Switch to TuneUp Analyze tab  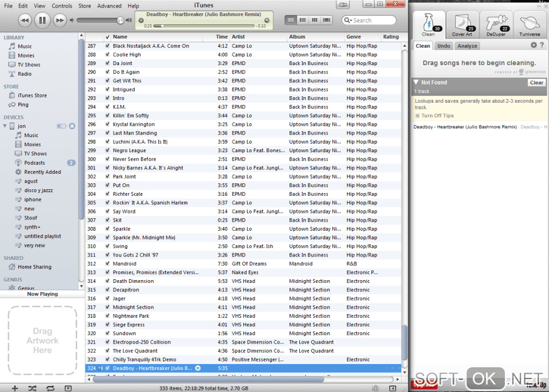[x=467, y=46]
